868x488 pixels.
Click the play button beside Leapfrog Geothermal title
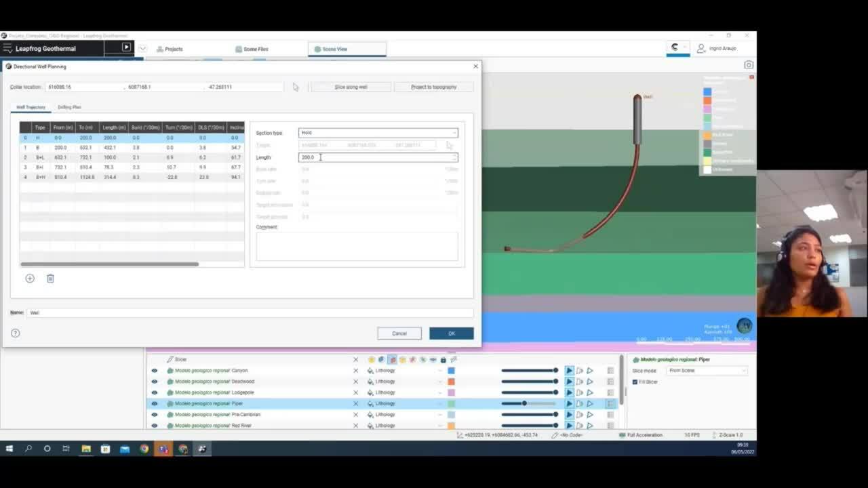(x=126, y=47)
